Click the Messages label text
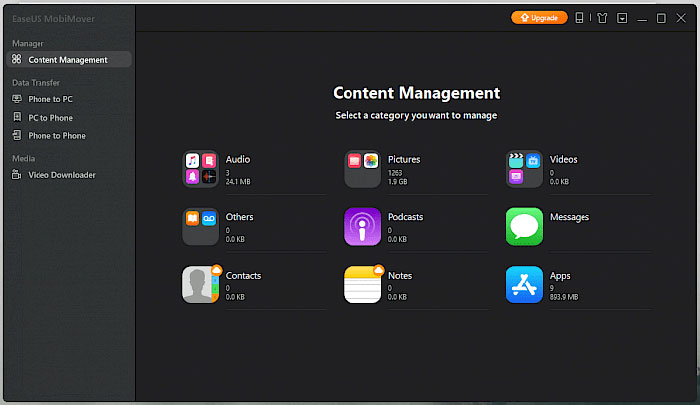Screen dimensions: 700x405 (x=569, y=217)
